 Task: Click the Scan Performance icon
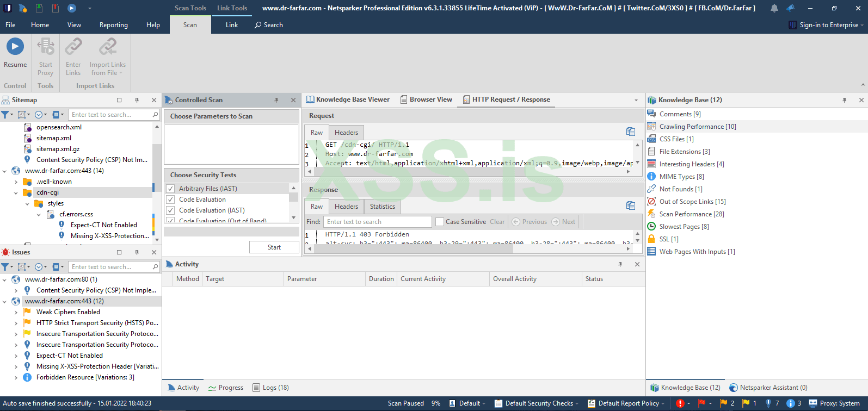[651, 214]
